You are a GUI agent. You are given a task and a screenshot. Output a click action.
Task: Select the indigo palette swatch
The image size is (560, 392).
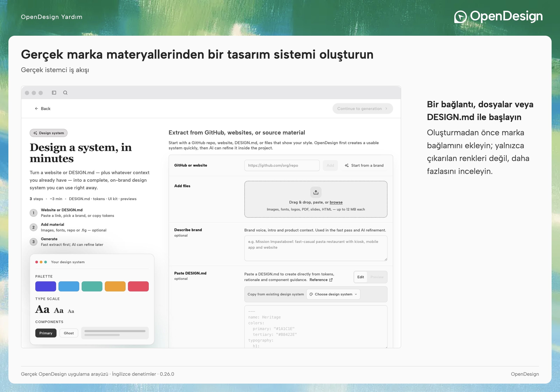pos(46,286)
